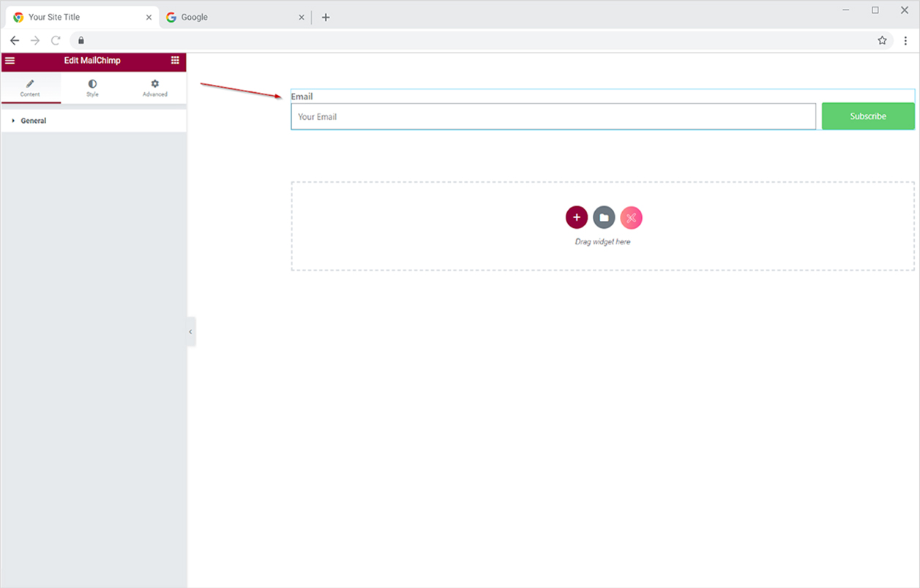Open the widgets grid panel

(175, 61)
